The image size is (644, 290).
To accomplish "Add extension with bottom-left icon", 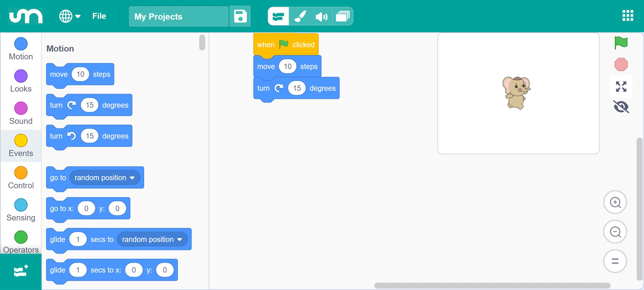I will pyautogui.click(x=21, y=271).
